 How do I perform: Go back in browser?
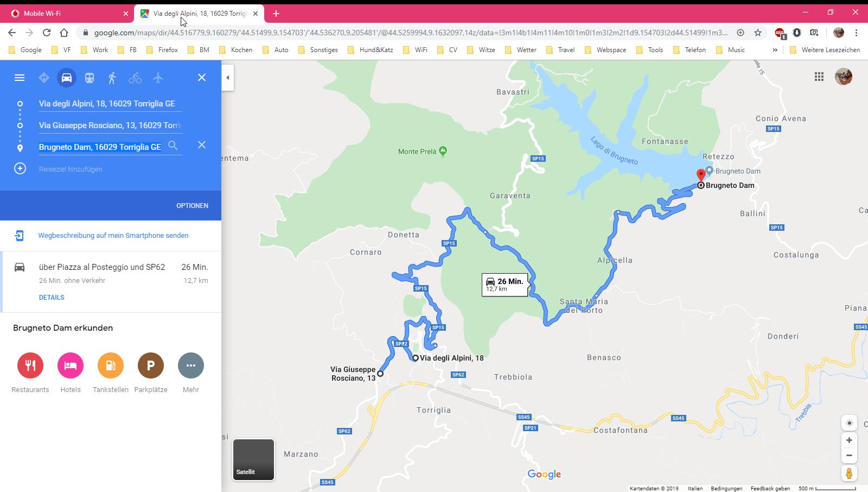12,33
